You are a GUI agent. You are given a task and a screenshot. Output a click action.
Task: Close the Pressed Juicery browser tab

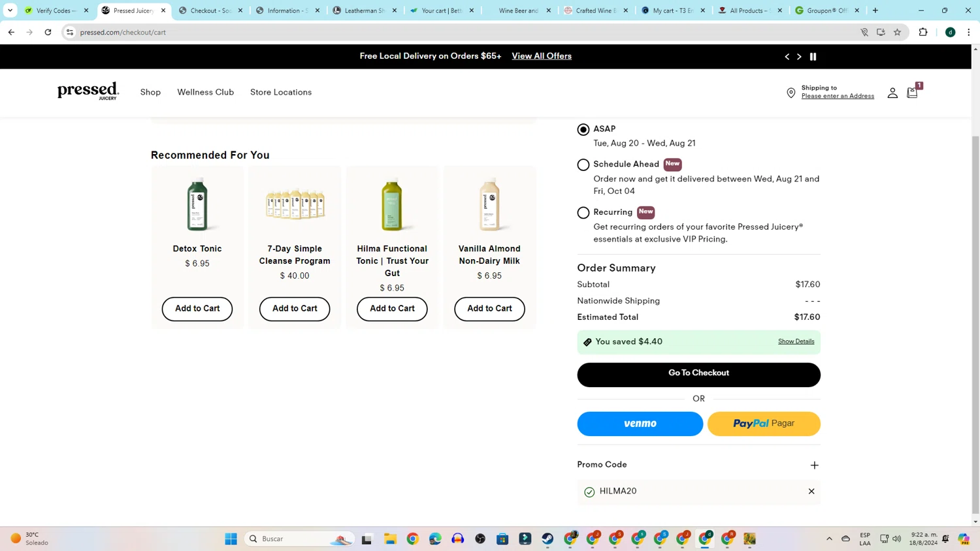pos(163,10)
